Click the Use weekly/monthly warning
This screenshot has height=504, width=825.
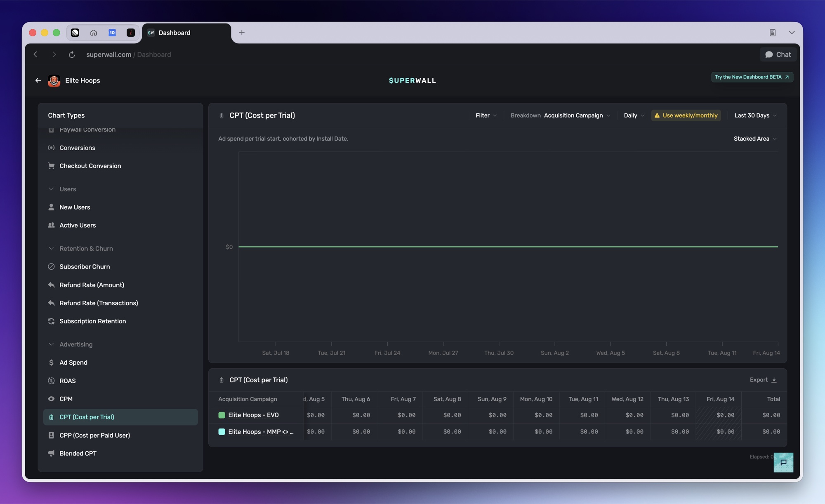pos(686,115)
